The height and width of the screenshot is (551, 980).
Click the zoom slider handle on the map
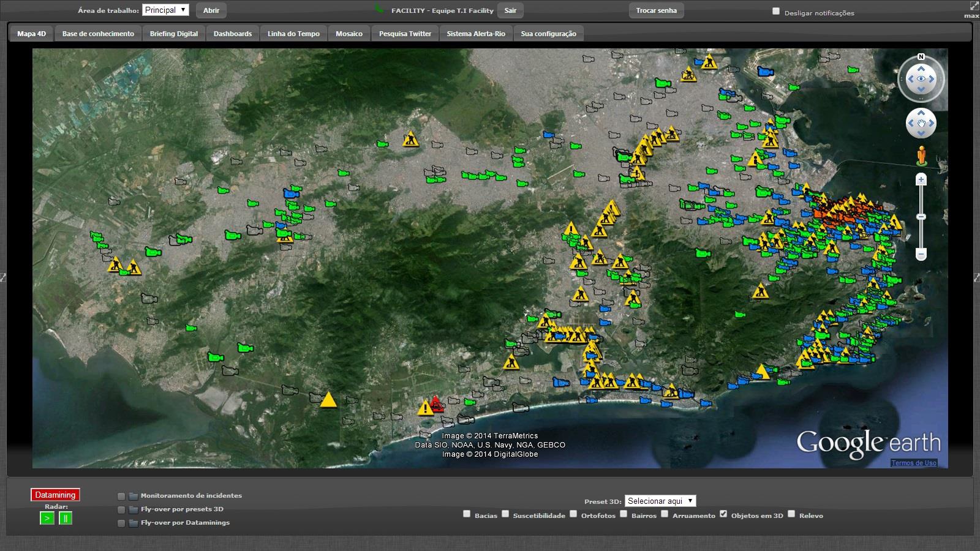921,217
